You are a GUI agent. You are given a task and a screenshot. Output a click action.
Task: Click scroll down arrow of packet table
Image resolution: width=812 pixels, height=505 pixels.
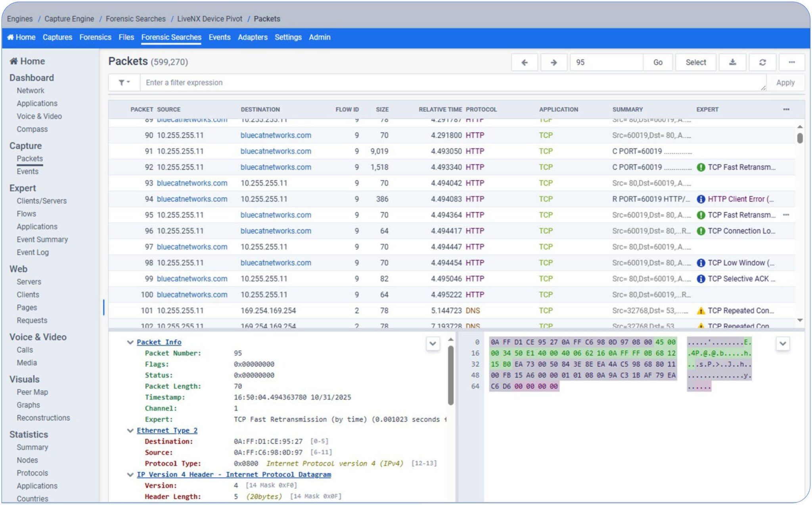tap(800, 320)
